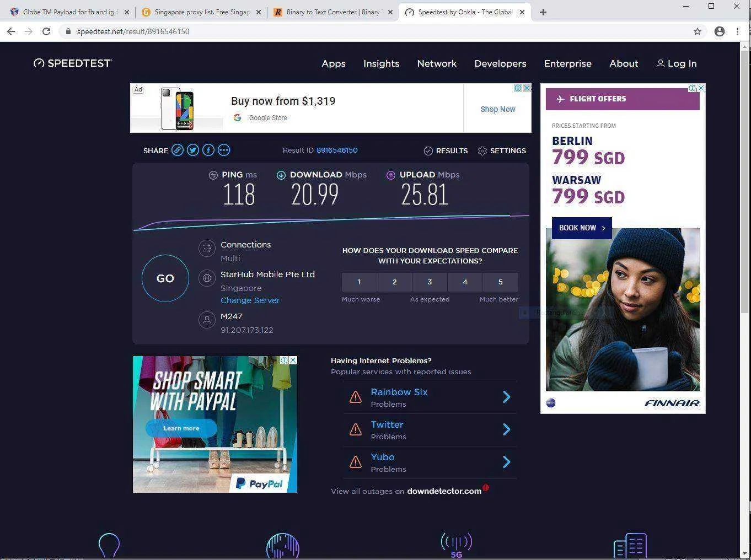Open the Insights menu

[x=381, y=63]
